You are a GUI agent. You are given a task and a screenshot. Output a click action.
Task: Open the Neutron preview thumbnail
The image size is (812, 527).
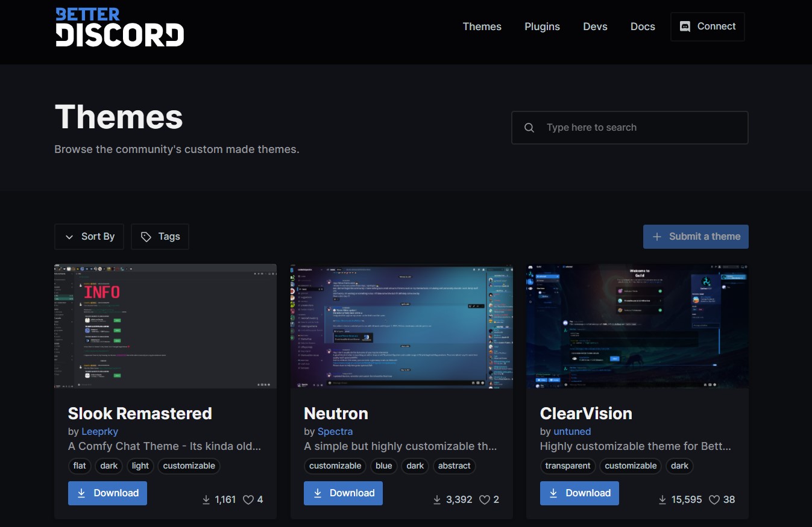(401, 326)
